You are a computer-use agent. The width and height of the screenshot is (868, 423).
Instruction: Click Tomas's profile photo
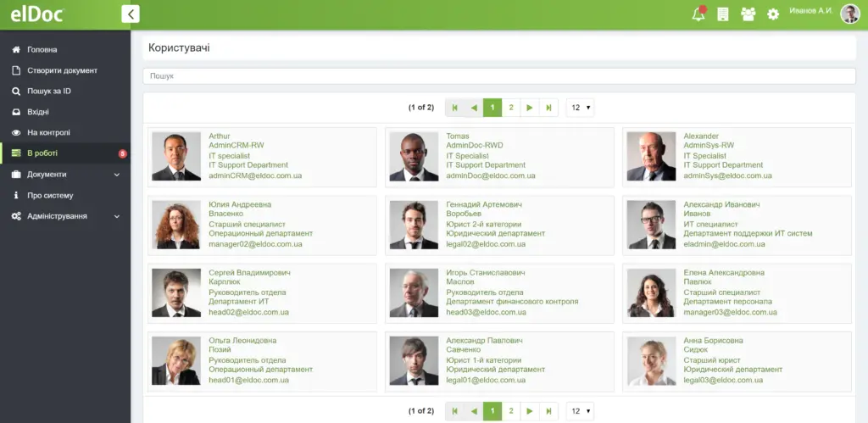pyautogui.click(x=414, y=156)
